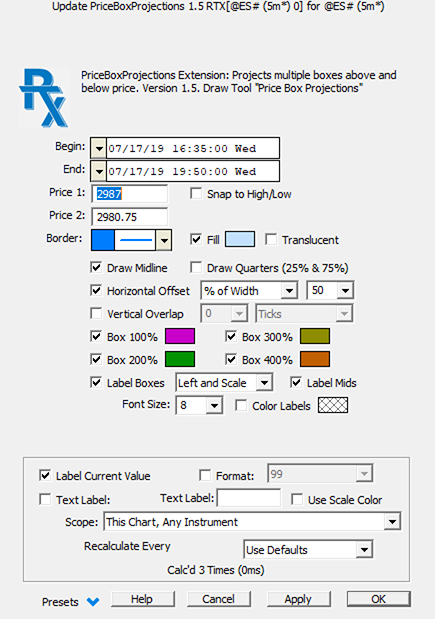The image size is (435, 619).
Task: Open the Format 99 dropdown
Action: [320, 474]
